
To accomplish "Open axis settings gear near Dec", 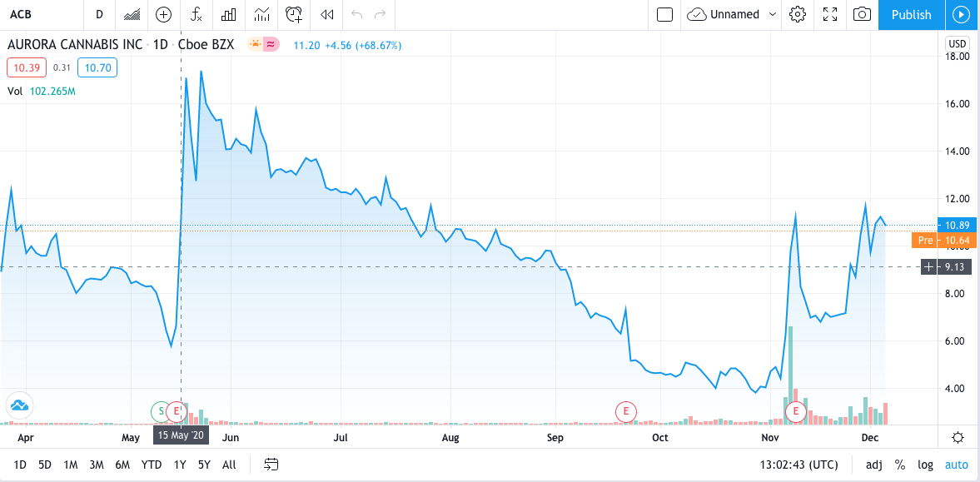I will pos(958,437).
